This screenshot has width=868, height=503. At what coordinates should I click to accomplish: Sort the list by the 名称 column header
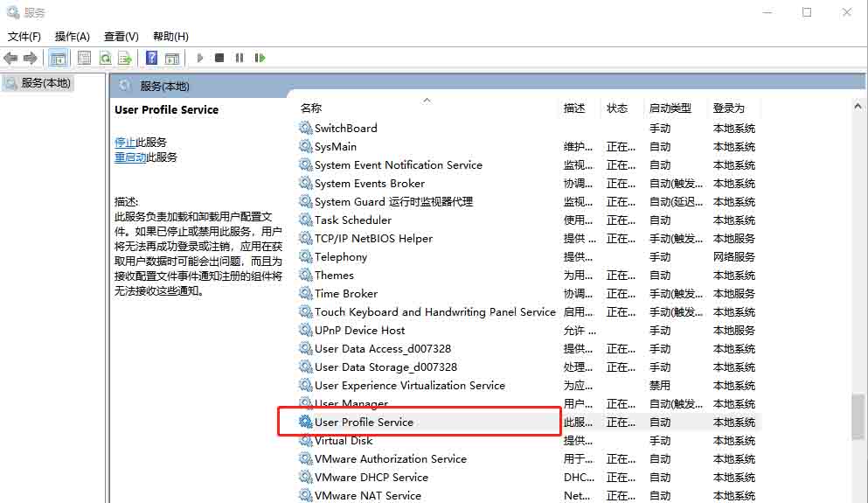click(x=311, y=108)
